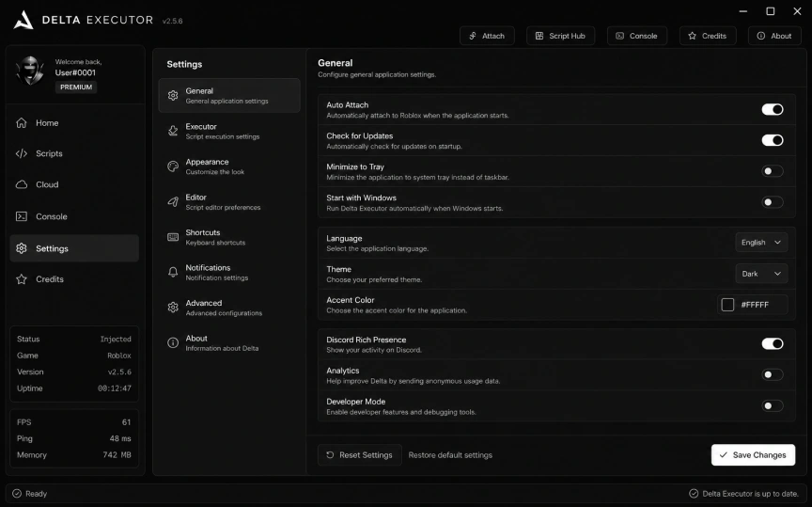Click the top bar About button
Screen dimensions: 812x507
774,36
